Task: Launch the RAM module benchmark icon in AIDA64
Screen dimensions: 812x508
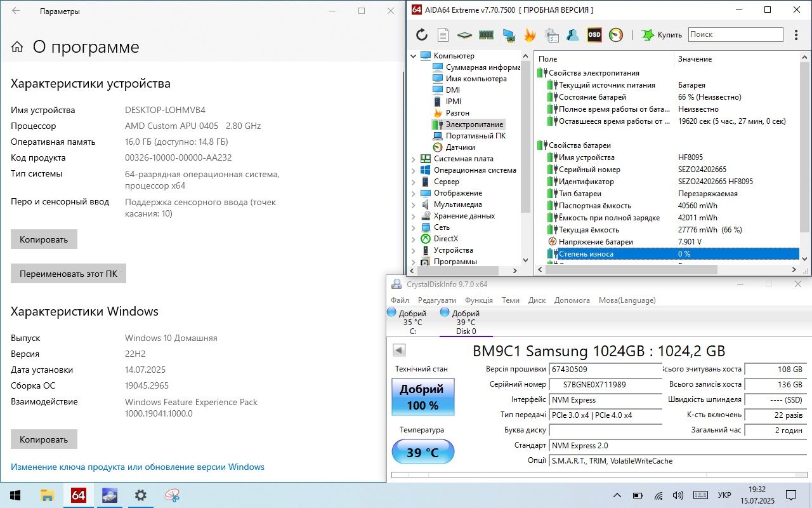Action: click(487, 35)
